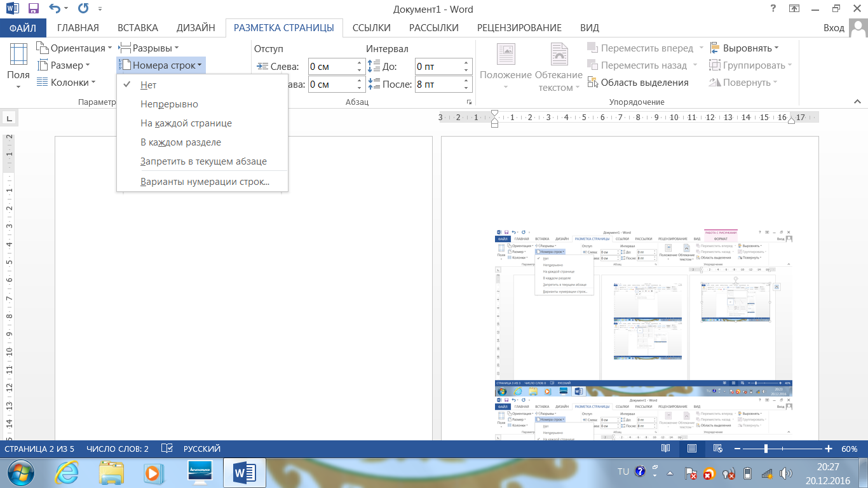Image resolution: width=868 pixels, height=488 pixels.
Task: Select В каждом разделе option
Action: pyautogui.click(x=202, y=142)
